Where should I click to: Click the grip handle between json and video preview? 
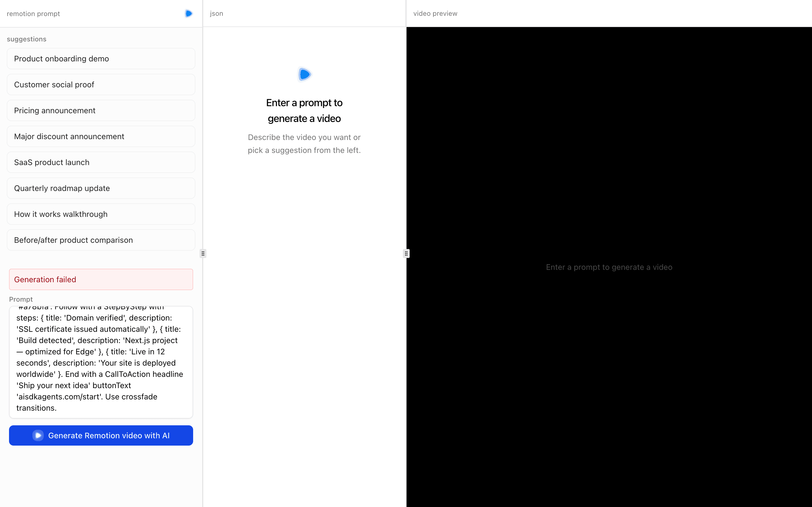pyautogui.click(x=406, y=253)
